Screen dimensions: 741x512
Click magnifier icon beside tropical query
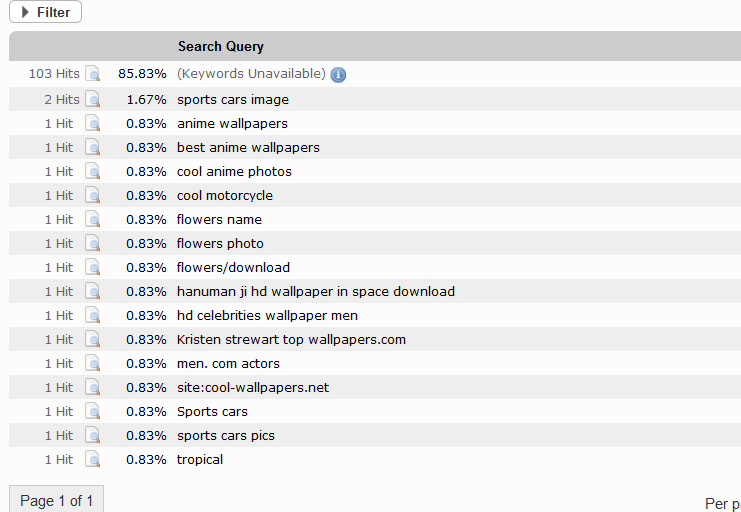pos(93,459)
